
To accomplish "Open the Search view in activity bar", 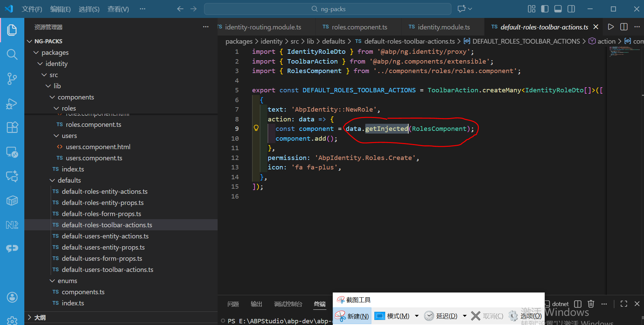I will (12, 54).
